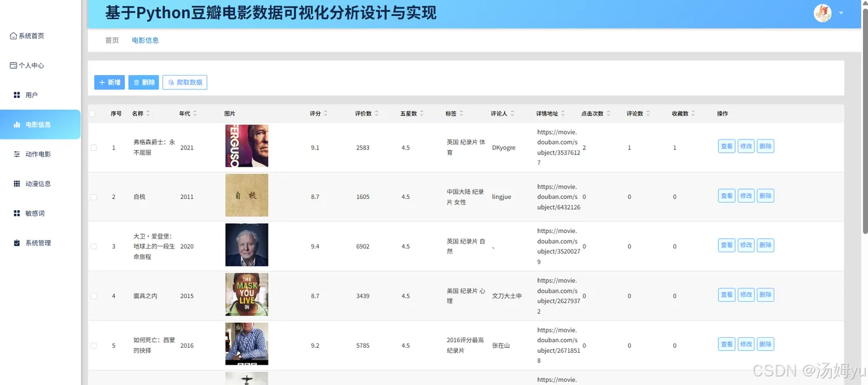Click 修改 for row 5 如何死亡
868x385 pixels.
tap(746, 345)
